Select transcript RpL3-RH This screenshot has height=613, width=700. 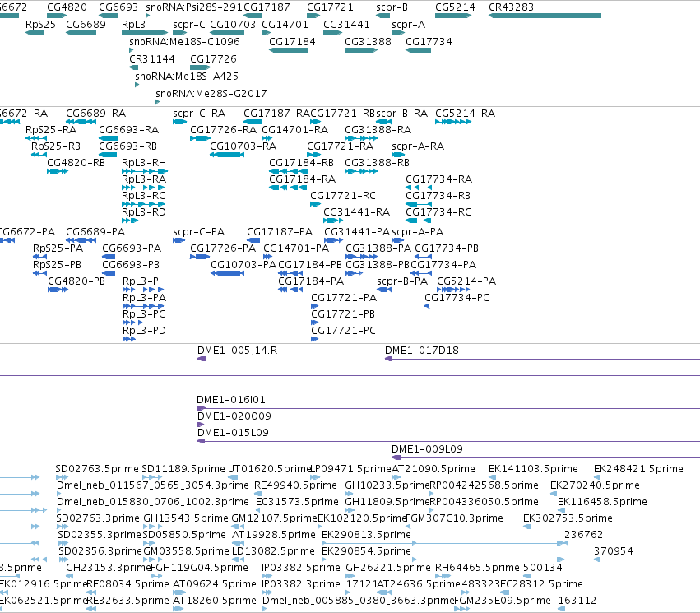click(x=145, y=171)
